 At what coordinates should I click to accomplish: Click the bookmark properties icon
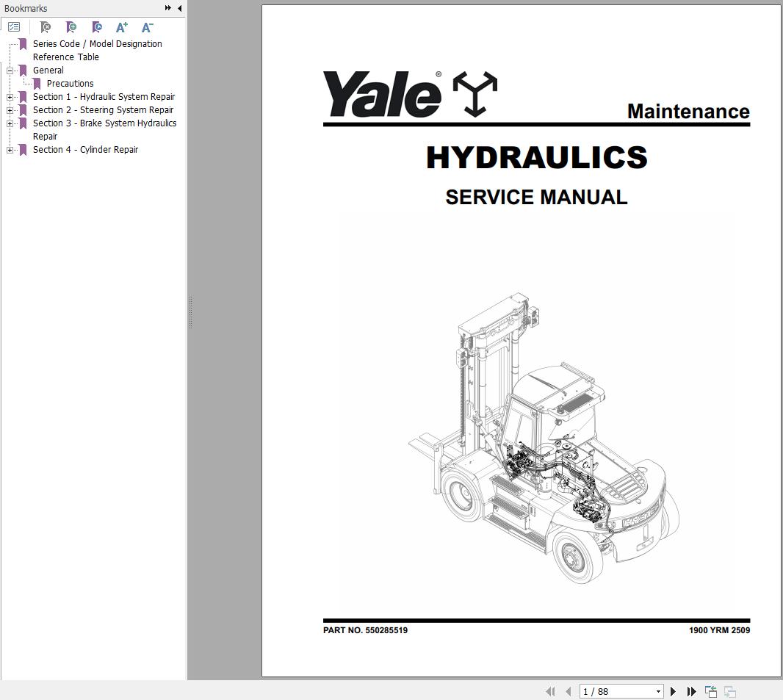[97, 27]
